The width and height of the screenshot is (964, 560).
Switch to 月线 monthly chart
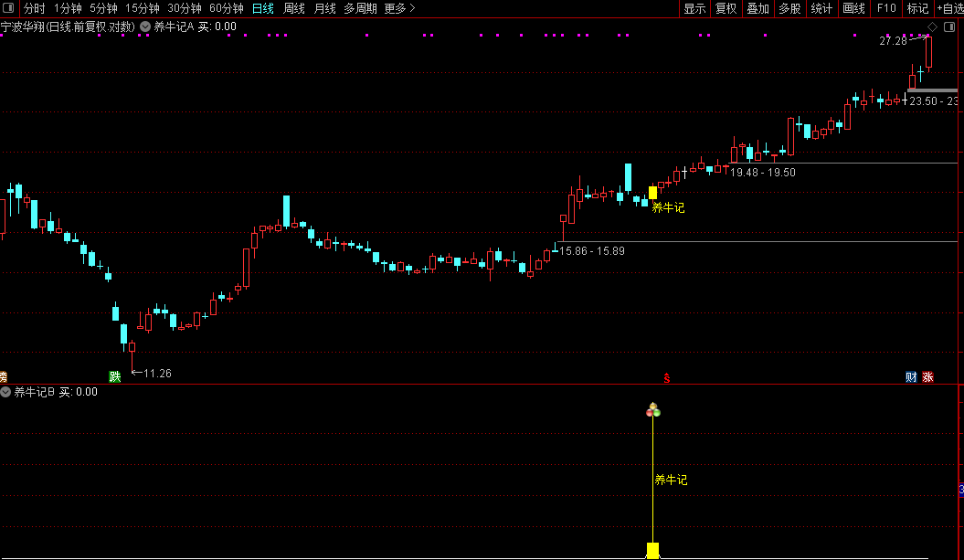pyautogui.click(x=324, y=8)
